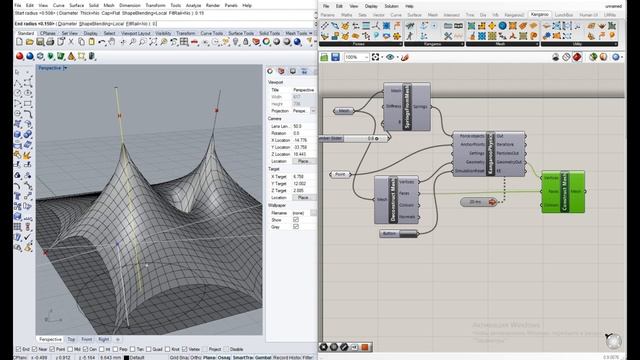Image resolution: width=640 pixels, height=360 pixels.
Task: Toggle the Near osnap checkbox
Action: pos(34,349)
